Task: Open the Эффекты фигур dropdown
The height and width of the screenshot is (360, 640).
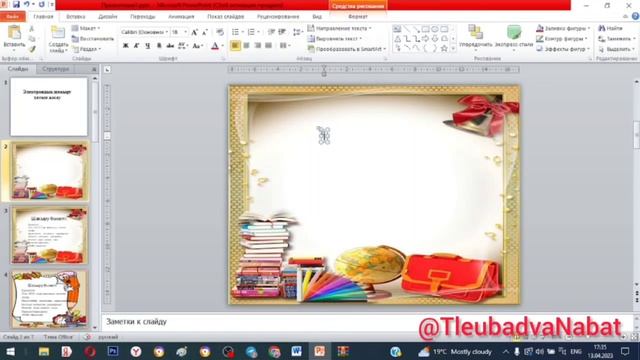Action: 563,49
